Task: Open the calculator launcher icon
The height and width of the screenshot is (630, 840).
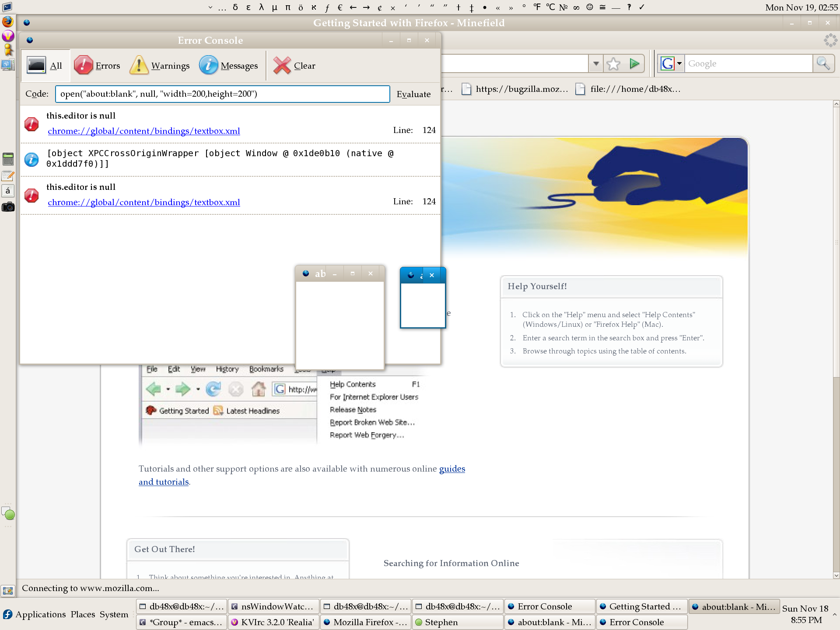Action: [x=8, y=159]
